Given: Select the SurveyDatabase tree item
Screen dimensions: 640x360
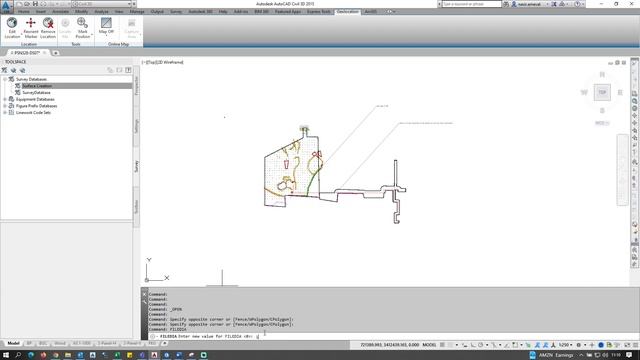Looking at the screenshot, I should click(x=36, y=92).
